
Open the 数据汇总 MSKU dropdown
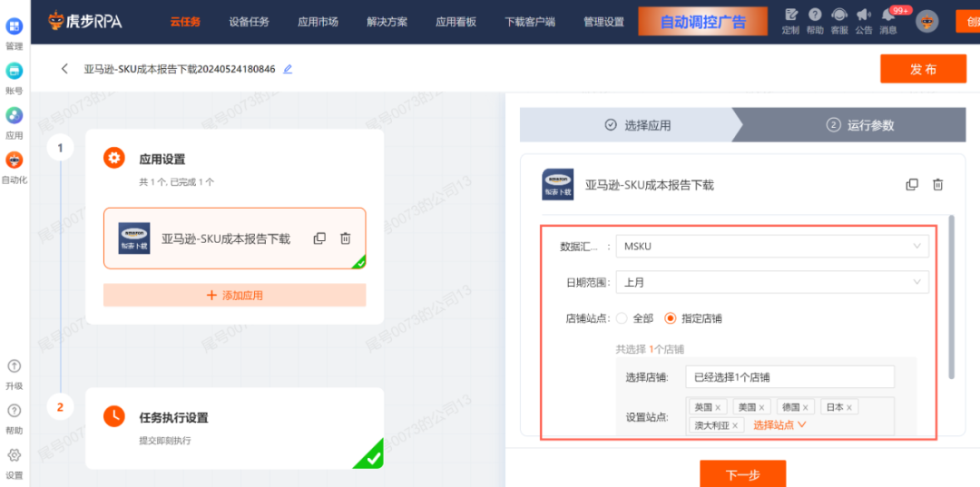click(x=772, y=246)
